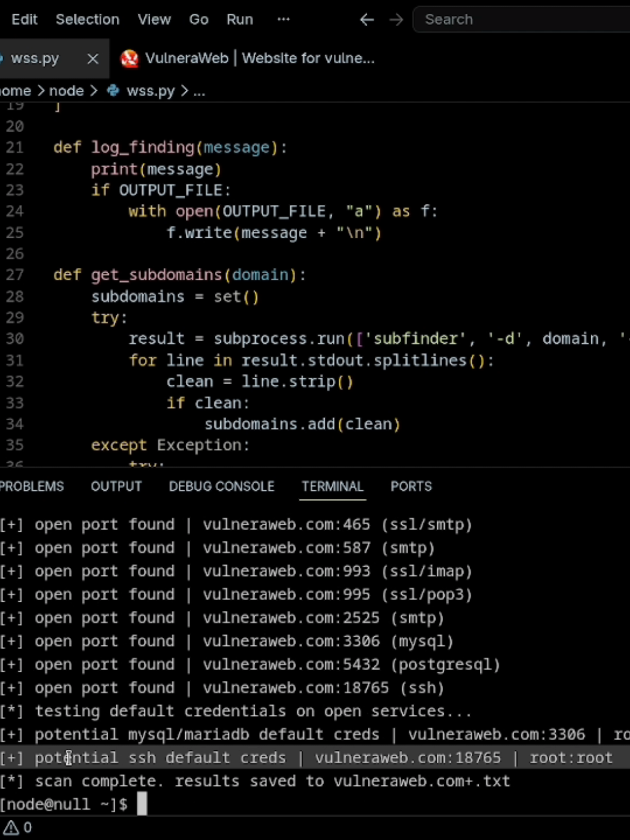This screenshot has height=840, width=630.
Task: Open the VulneraWeb website tab
Action: 247,58
